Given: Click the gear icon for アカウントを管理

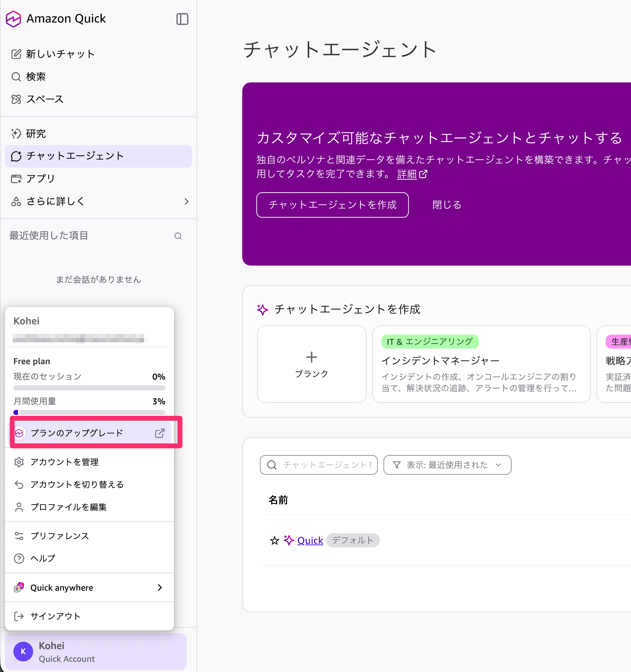Looking at the screenshot, I should [19, 462].
